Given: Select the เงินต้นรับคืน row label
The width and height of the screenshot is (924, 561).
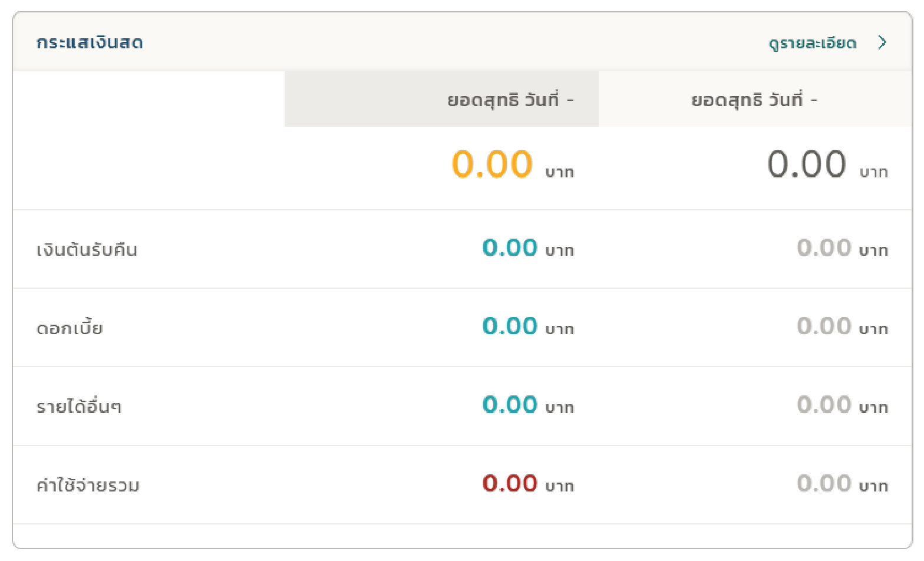Looking at the screenshot, I should [x=87, y=250].
